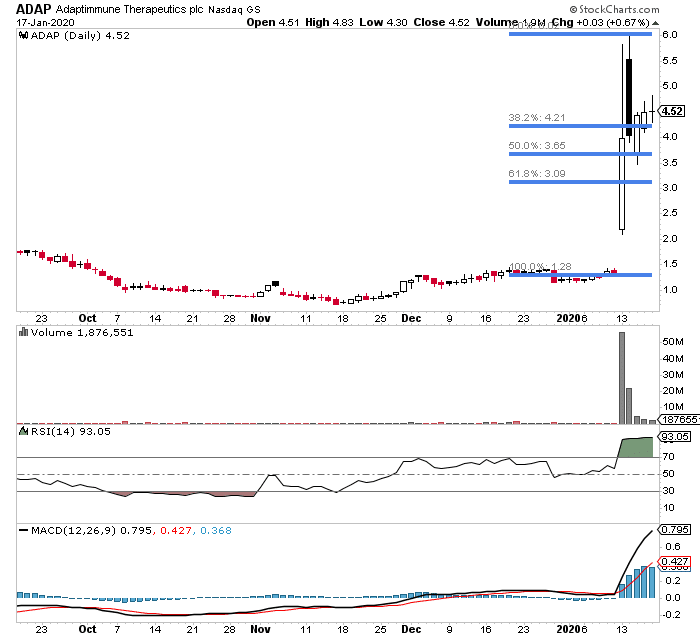Click the 4.52 last price tag on price axis

pyautogui.click(x=671, y=111)
